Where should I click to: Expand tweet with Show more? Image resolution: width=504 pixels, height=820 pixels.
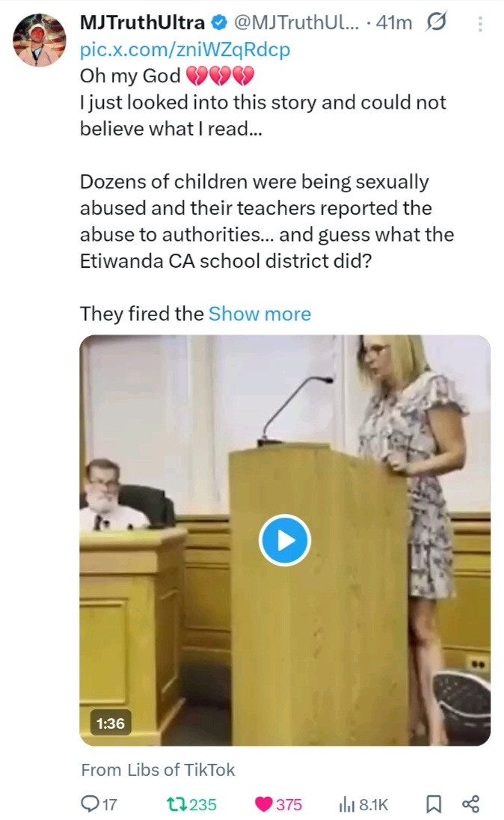tap(259, 313)
